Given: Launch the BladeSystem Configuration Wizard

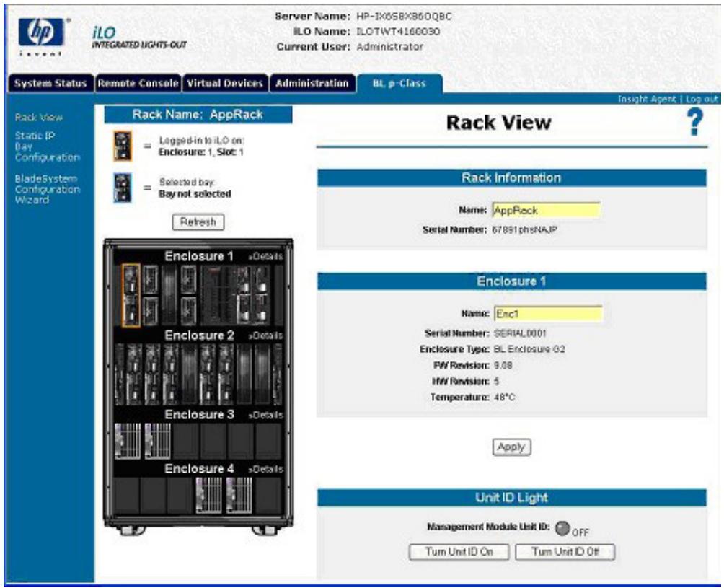Looking at the screenshot, I should (x=47, y=189).
